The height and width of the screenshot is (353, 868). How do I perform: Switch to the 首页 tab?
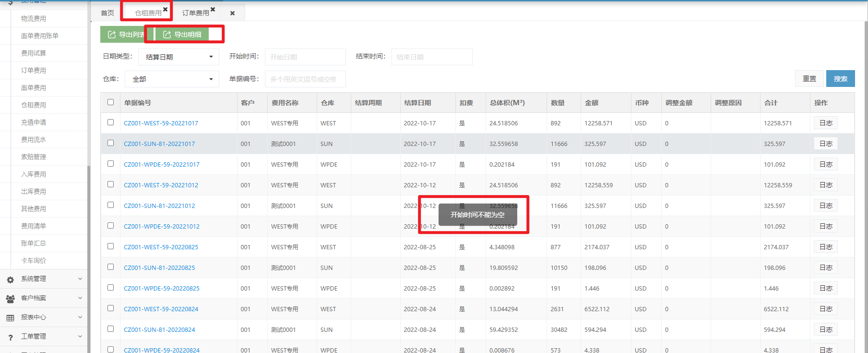107,13
